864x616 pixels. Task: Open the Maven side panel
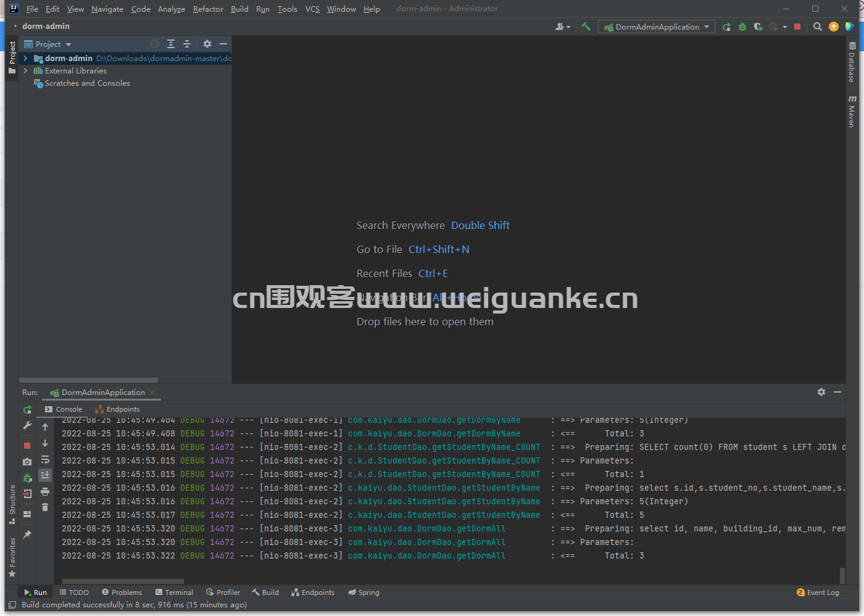(852, 110)
